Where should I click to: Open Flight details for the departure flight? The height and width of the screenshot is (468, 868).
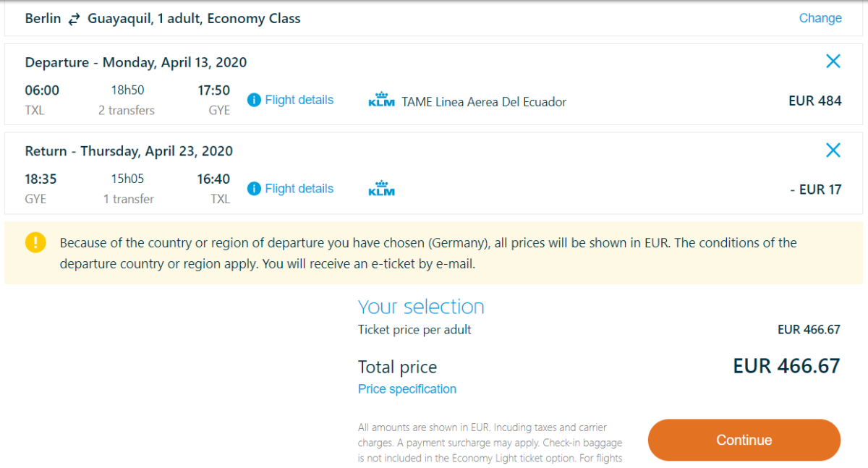[299, 100]
